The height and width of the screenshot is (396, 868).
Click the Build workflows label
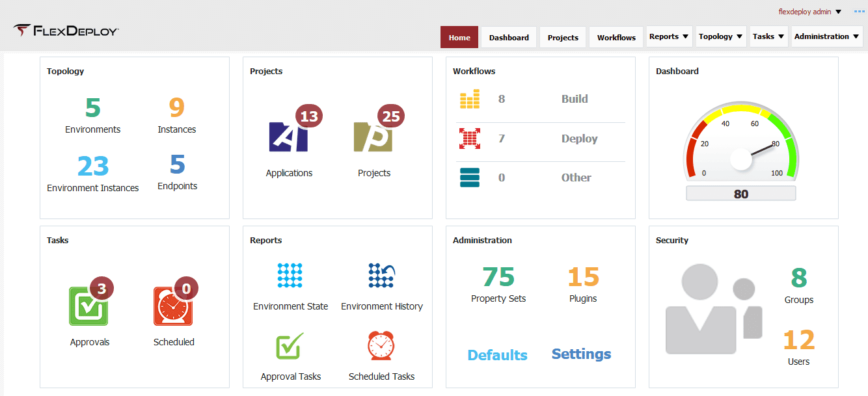tap(575, 99)
